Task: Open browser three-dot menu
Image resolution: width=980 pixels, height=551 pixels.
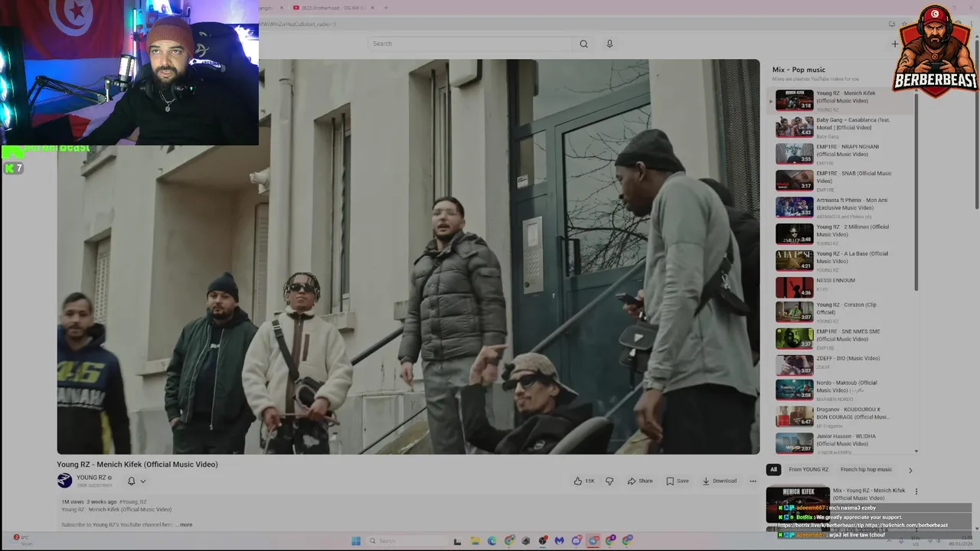Action: pyautogui.click(x=972, y=24)
